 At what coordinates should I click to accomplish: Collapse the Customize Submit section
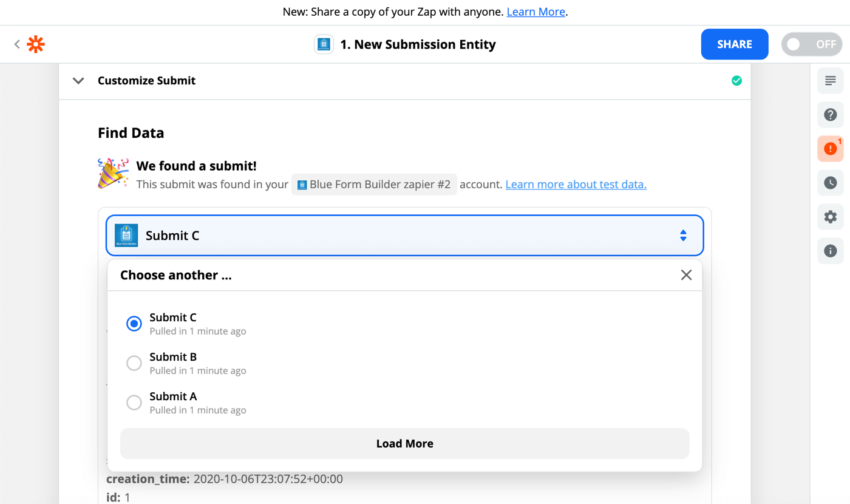(x=78, y=80)
